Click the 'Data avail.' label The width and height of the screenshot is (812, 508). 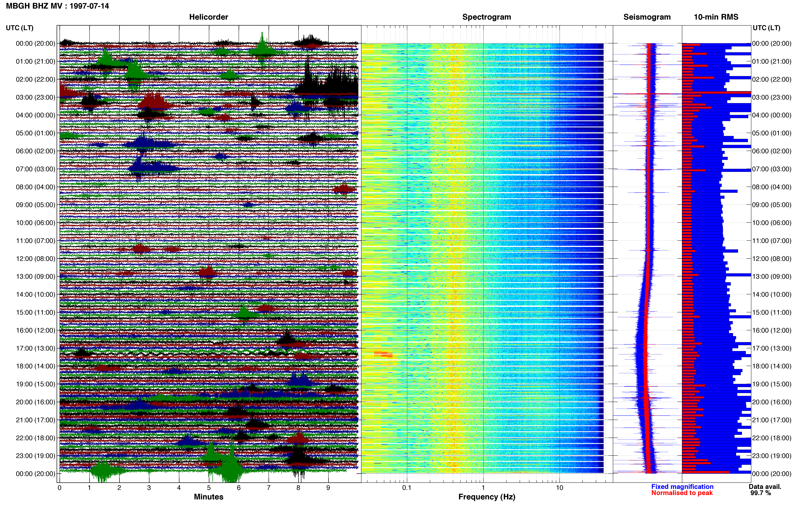(765, 487)
